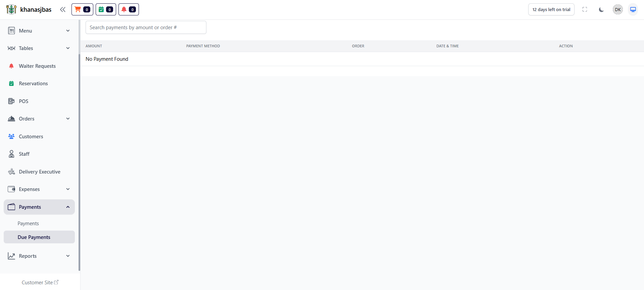Toggle dark mode moon icon

click(601, 9)
